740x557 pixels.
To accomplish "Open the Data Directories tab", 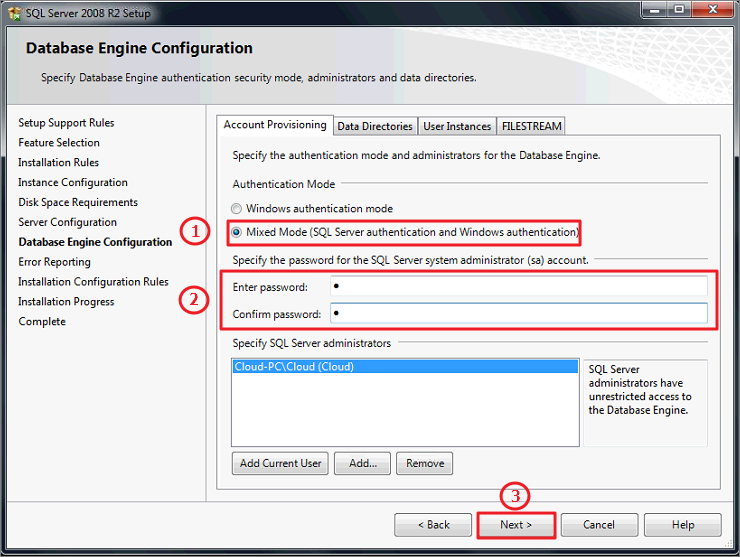I will [375, 127].
